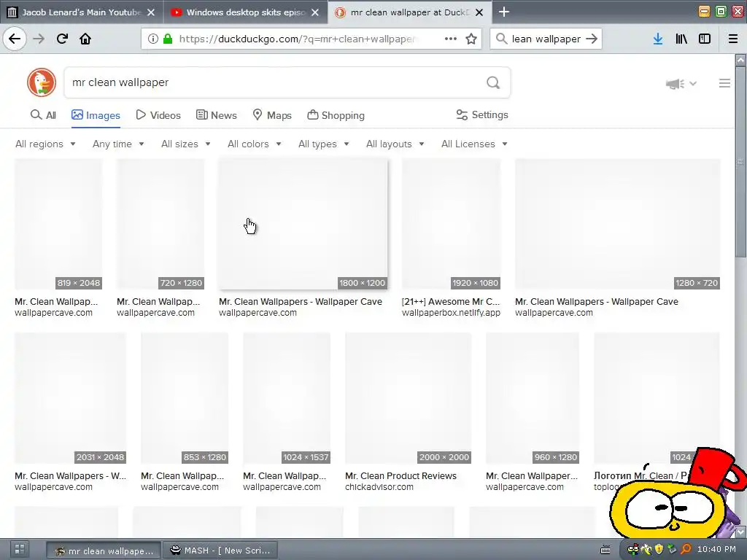This screenshot has width=747, height=560.
Task: Open the DuckDuckGo side hamburger menu
Action: click(x=724, y=83)
